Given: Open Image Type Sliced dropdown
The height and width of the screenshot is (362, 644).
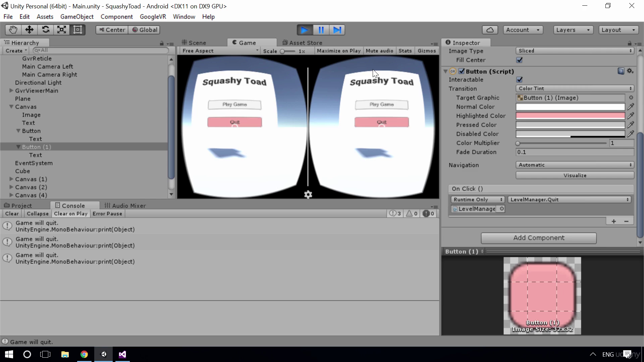Looking at the screenshot, I should click(x=575, y=51).
